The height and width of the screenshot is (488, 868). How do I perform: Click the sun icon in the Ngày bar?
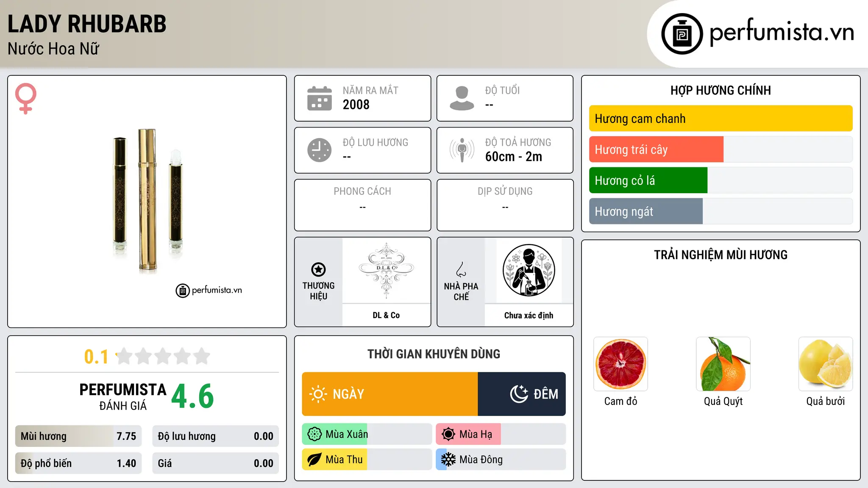tap(318, 394)
